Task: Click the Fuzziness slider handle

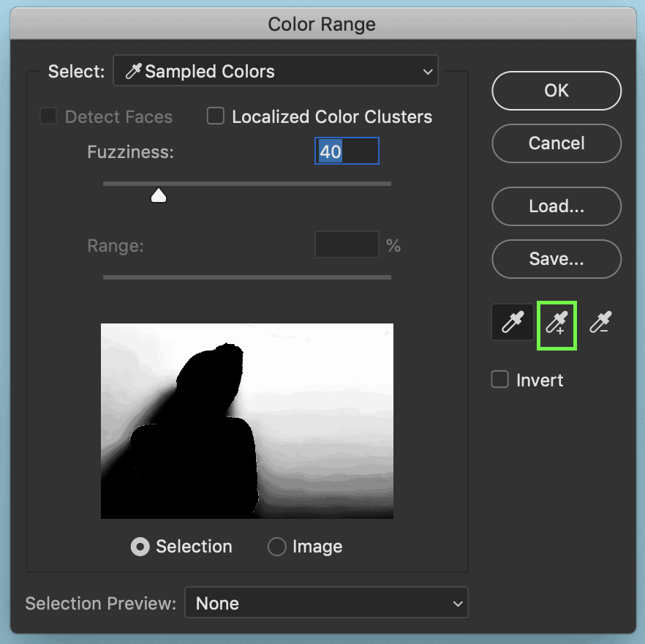Action: (x=159, y=195)
